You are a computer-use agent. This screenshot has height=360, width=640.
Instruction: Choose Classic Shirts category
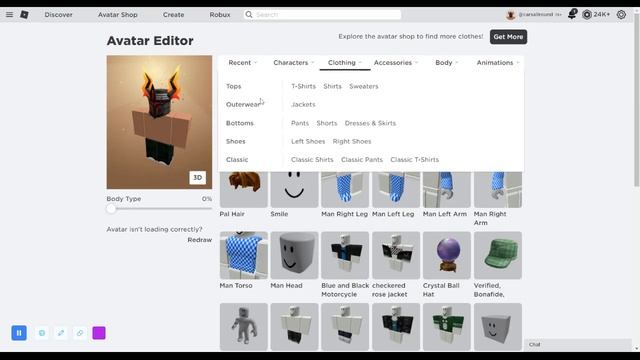[x=312, y=160]
